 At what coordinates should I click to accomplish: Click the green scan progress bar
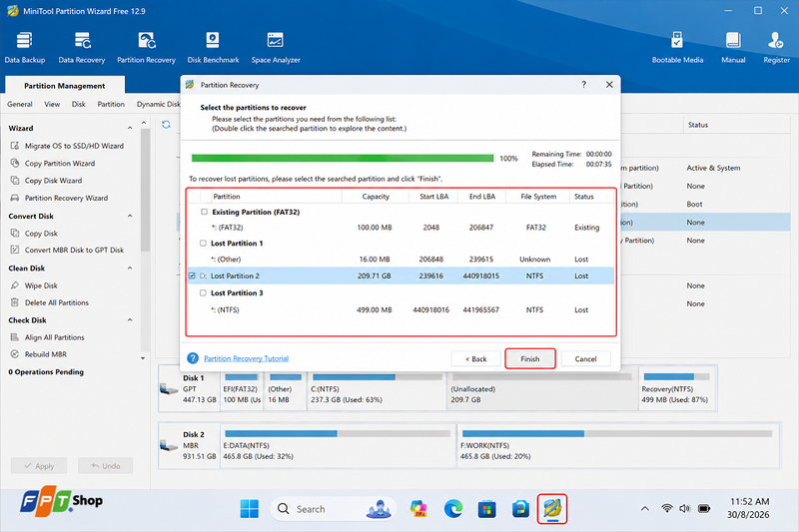click(x=343, y=159)
